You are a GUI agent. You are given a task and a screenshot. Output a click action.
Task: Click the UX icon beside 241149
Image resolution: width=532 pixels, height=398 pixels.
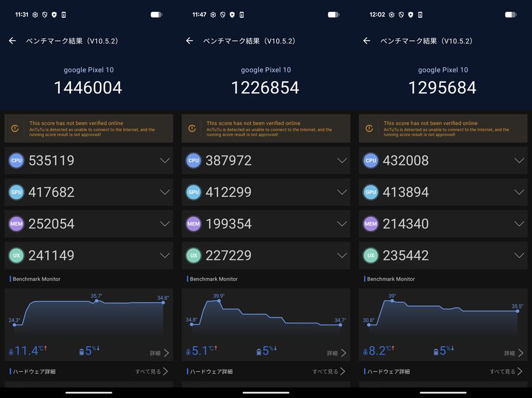point(17,255)
